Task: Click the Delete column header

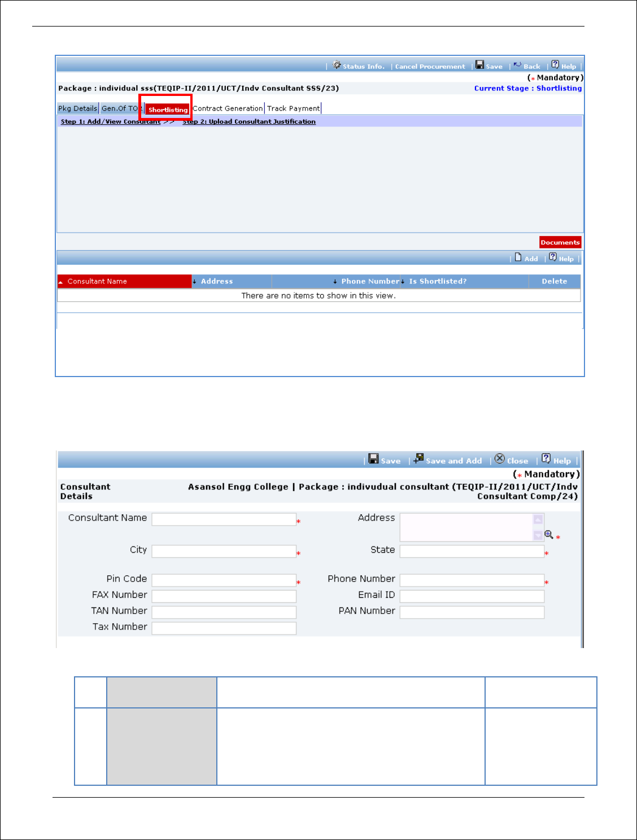Action: 554,281
